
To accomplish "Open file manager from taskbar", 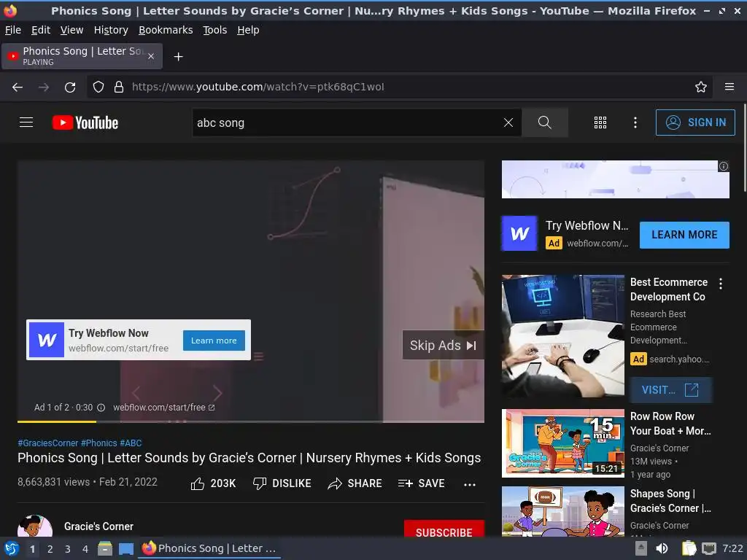I will (x=105, y=548).
